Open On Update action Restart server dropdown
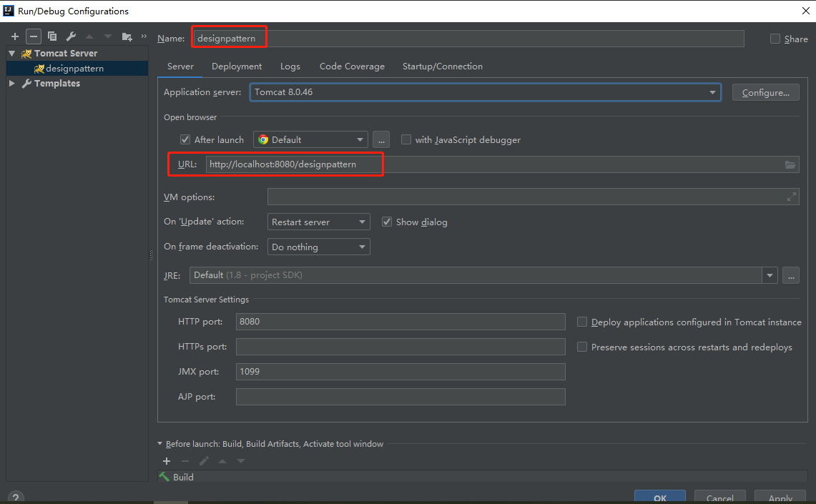Screen dimensions: 816x504 point(318,222)
